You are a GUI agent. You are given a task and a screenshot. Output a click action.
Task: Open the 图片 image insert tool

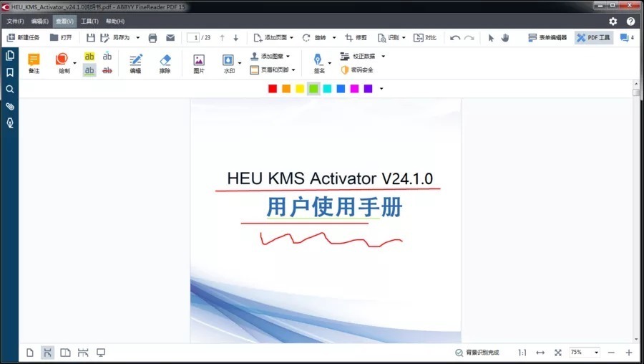[x=199, y=63]
